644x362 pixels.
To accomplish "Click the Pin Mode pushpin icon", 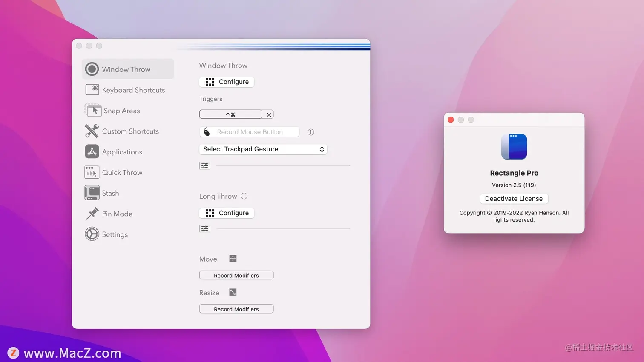I will pyautogui.click(x=92, y=214).
